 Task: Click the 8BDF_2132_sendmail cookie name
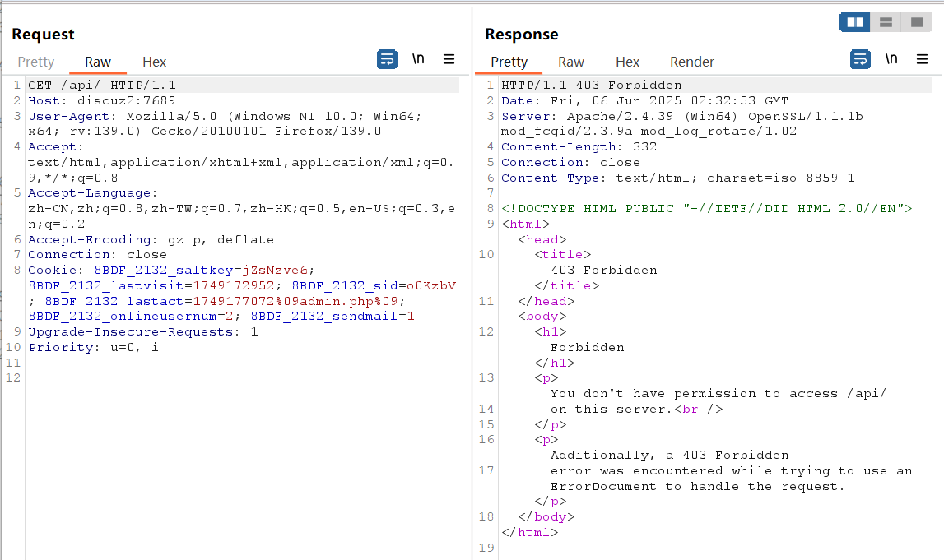324,317
